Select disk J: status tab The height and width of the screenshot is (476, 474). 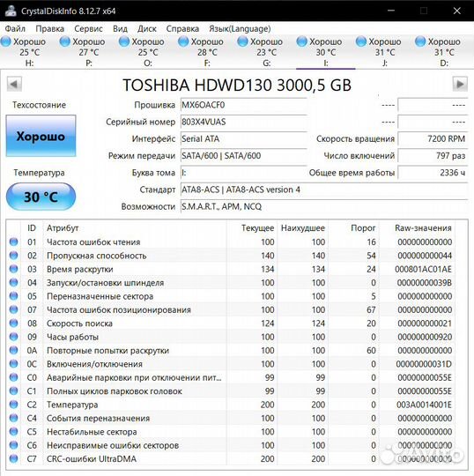385,52
